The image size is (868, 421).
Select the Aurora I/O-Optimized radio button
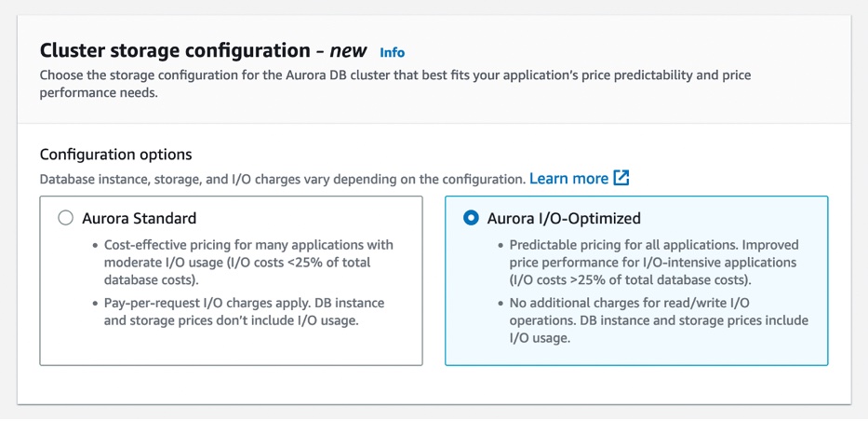(471, 218)
